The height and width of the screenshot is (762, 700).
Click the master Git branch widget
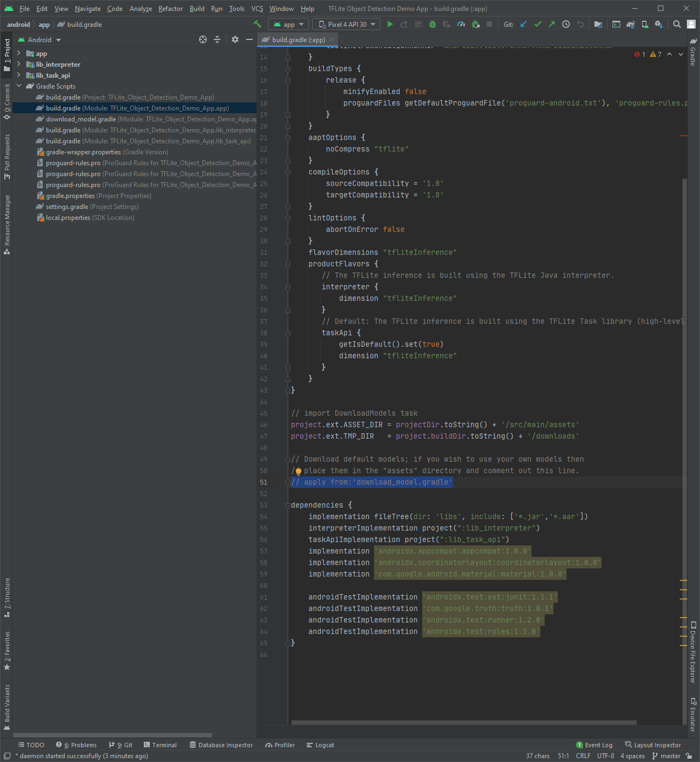[667, 756]
